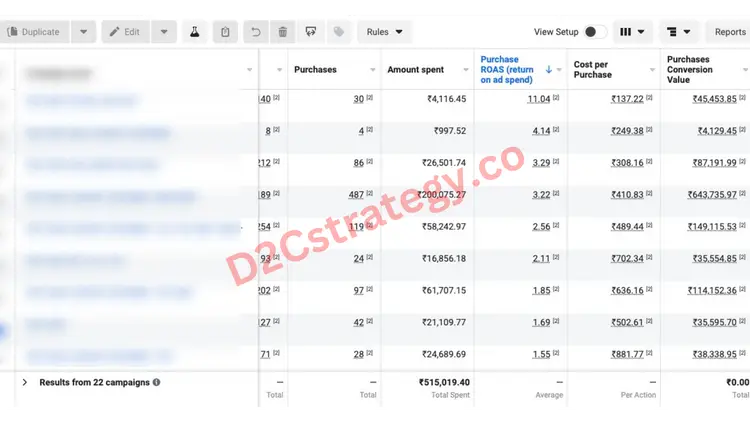
Task: Toggle the View Setup switch
Action: coord(595,32)
